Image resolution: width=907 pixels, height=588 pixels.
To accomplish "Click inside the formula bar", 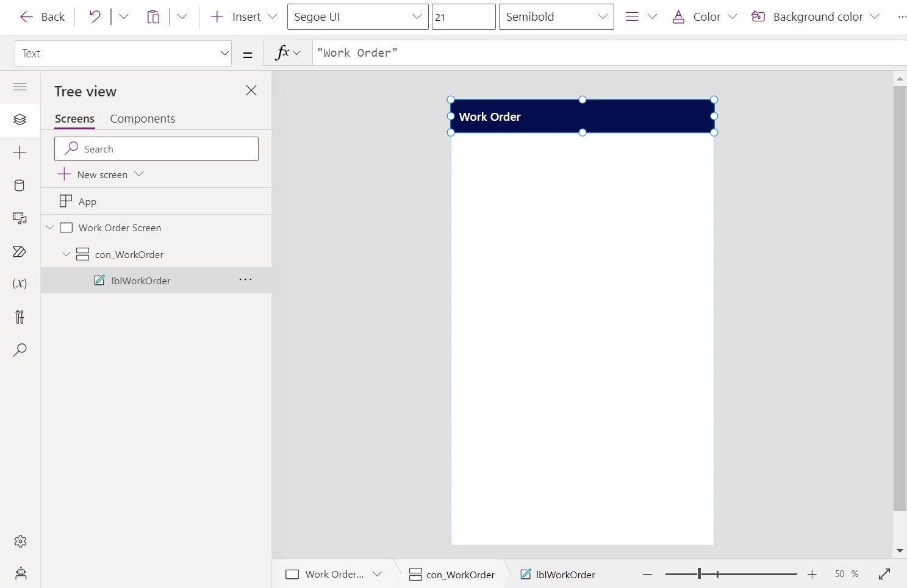I will pyautogui.click(x=488, y=52).
